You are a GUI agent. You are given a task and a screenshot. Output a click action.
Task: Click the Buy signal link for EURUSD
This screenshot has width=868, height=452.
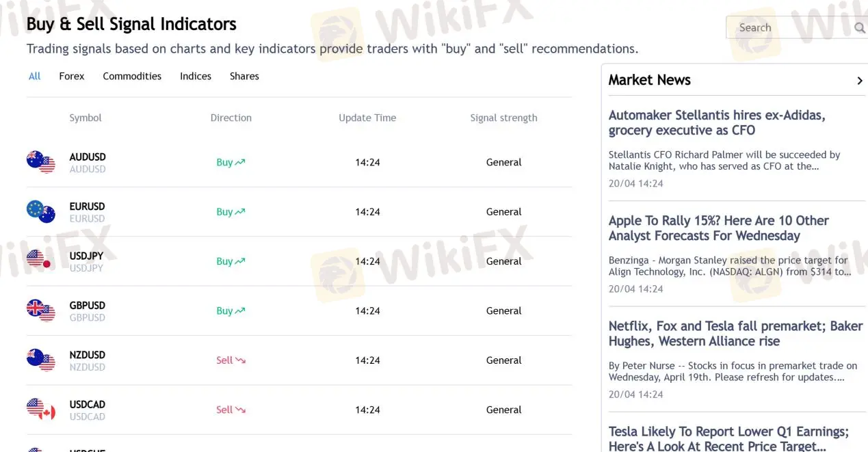[x=226, y=211]
